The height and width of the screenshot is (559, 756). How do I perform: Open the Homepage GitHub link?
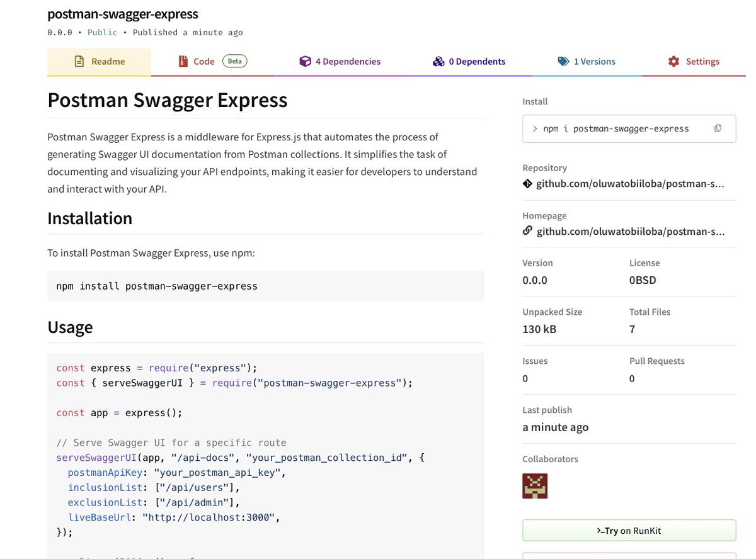pos(631,232)
